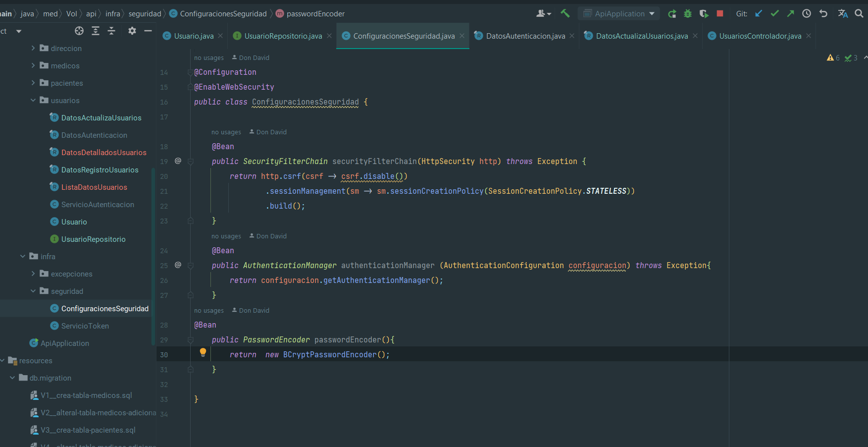Click Select Opened File target icon

[79, 31]
